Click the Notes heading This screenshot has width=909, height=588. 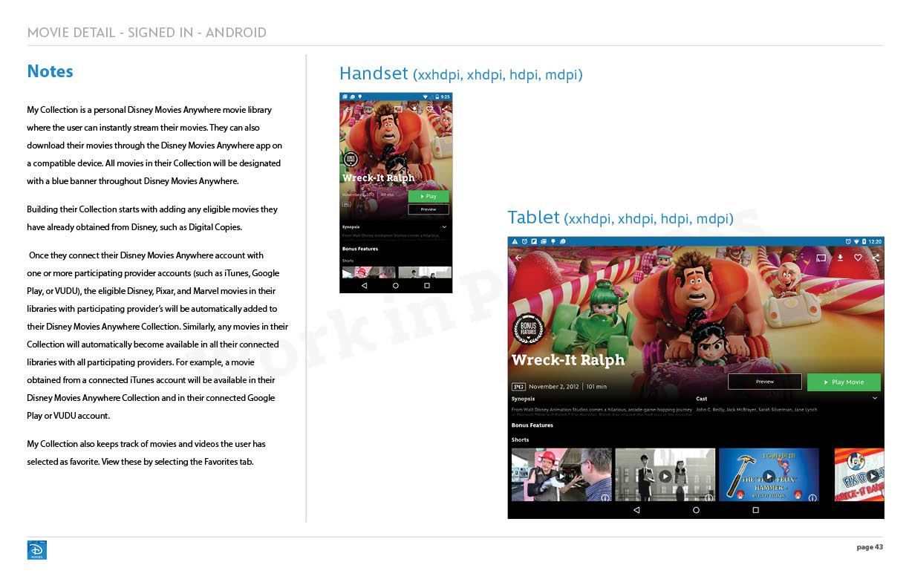point(50,71)
